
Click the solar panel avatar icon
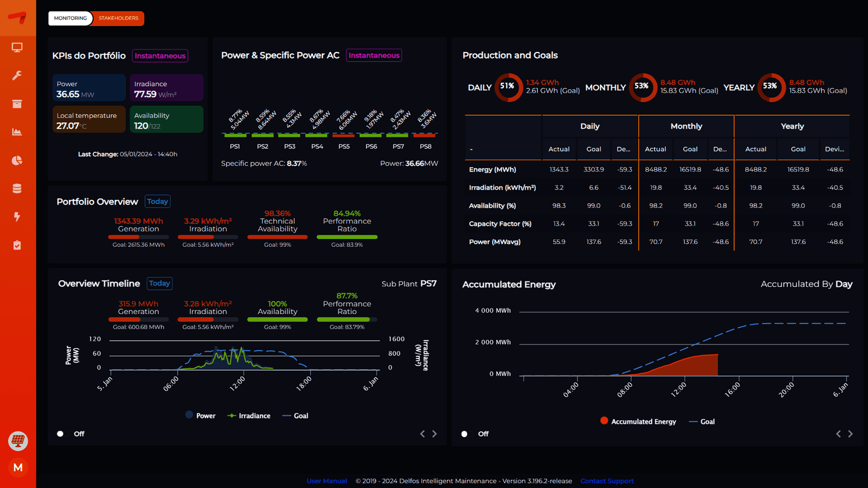pos(18,441)
